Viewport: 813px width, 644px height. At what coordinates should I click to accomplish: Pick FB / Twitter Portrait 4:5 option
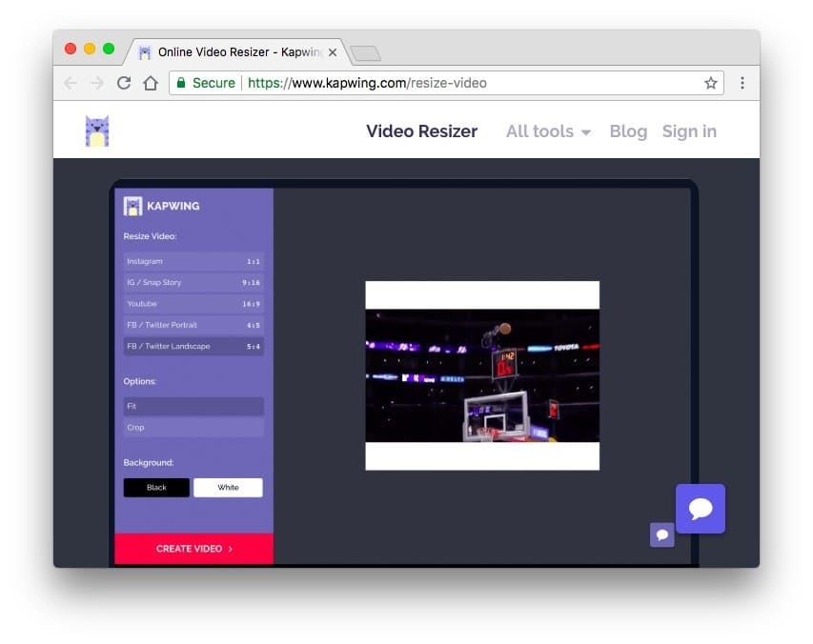click(193, 325)
